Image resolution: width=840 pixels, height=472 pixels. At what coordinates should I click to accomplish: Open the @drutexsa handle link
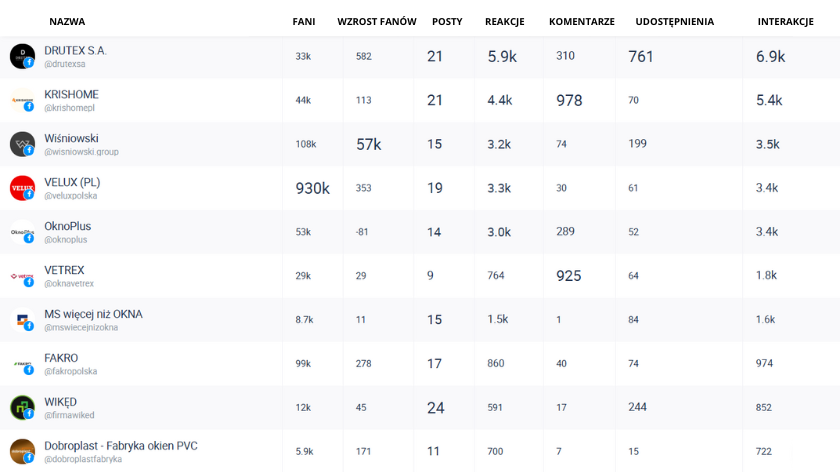point(65,64)
